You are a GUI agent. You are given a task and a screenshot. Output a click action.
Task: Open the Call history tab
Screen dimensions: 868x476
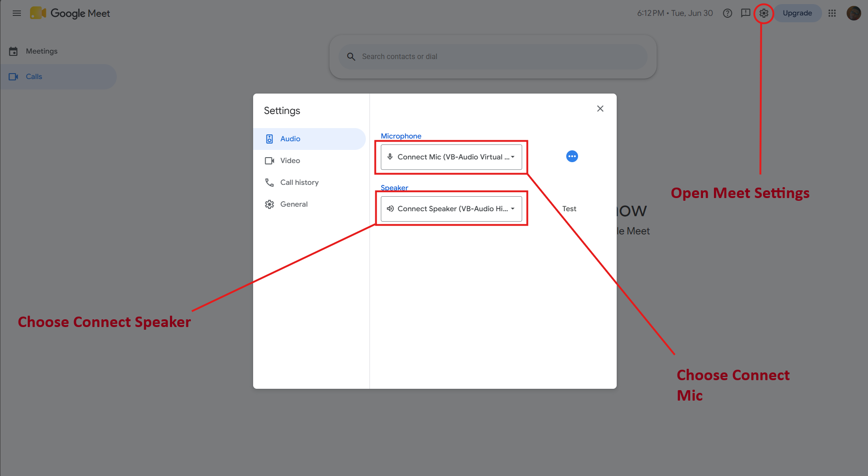(309, 183)
